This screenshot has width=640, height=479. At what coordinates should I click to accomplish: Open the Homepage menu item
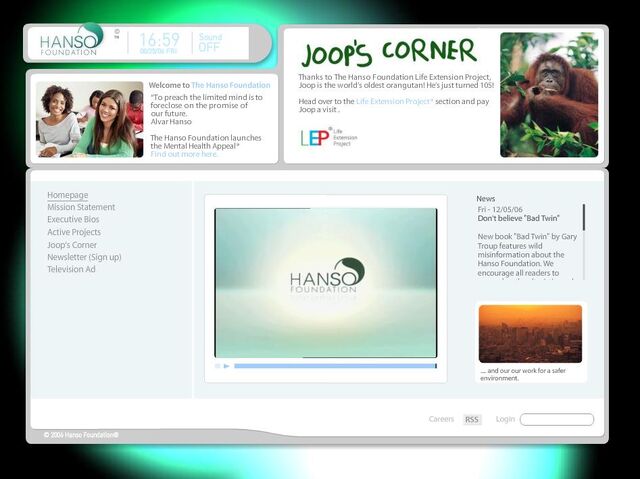pos(68,195)
